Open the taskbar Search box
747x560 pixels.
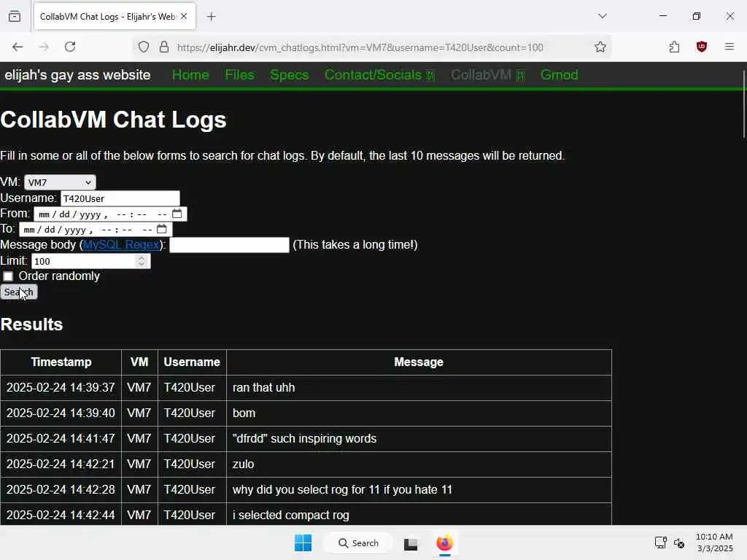pos(358,542)
